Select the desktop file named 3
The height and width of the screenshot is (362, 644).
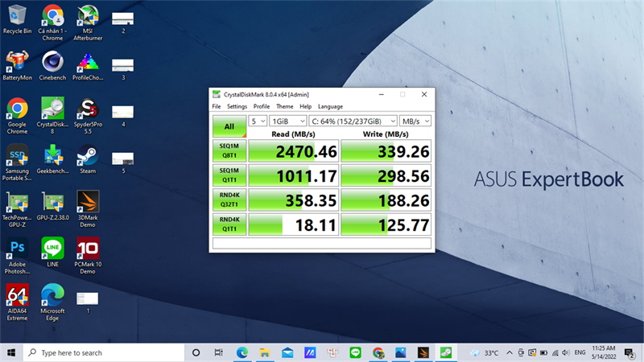click(123, 69)
